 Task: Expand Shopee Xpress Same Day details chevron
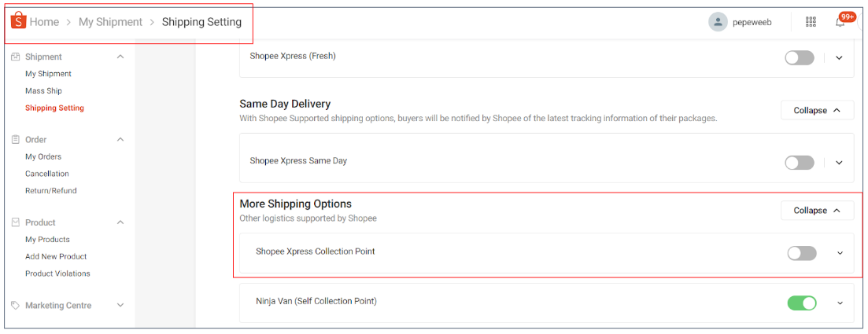[839, 163]
